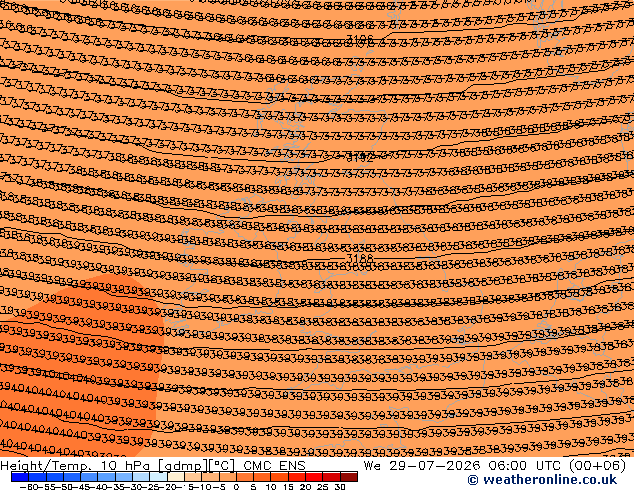
Task: Select legend swatch between -45 and -40
Action: (89, 477)
